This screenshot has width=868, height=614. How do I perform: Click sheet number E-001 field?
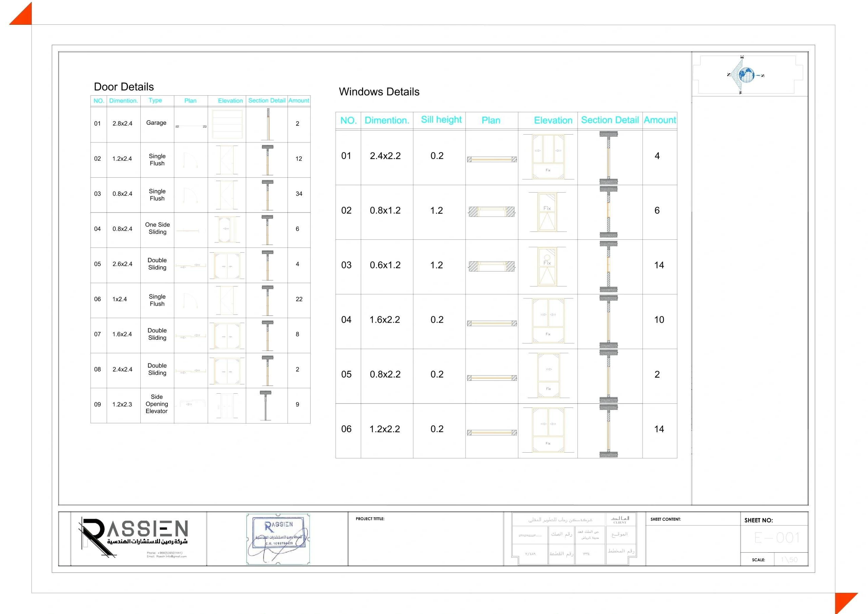point(776,538)
